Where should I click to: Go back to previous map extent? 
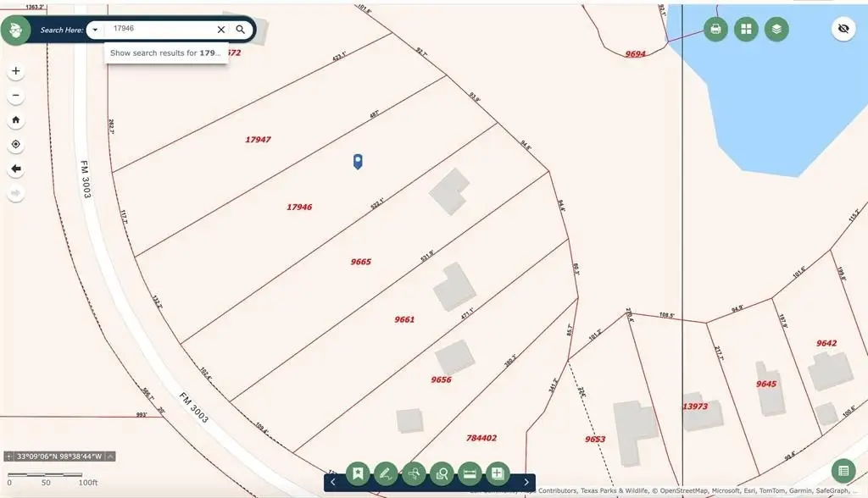coord(16,169)
